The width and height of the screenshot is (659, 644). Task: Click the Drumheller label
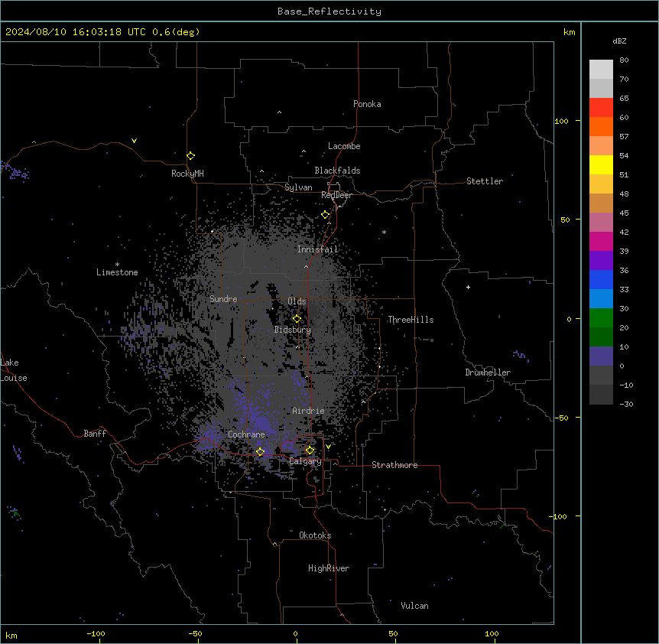tap(488, 372)
